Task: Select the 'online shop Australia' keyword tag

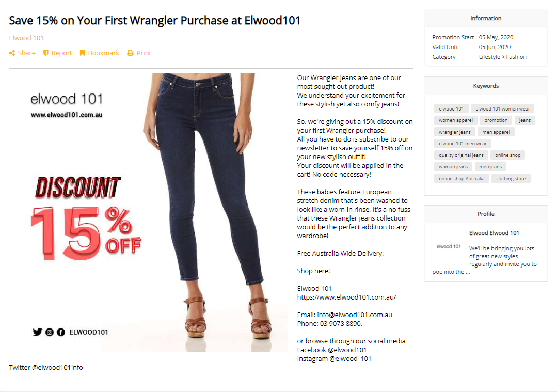Action: tap(461, 178)
